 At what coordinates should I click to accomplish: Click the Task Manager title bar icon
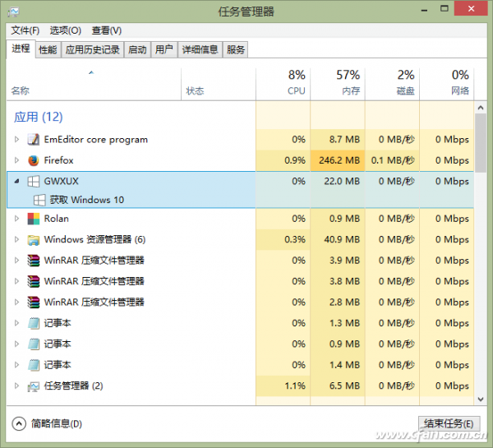coord(13,12)
